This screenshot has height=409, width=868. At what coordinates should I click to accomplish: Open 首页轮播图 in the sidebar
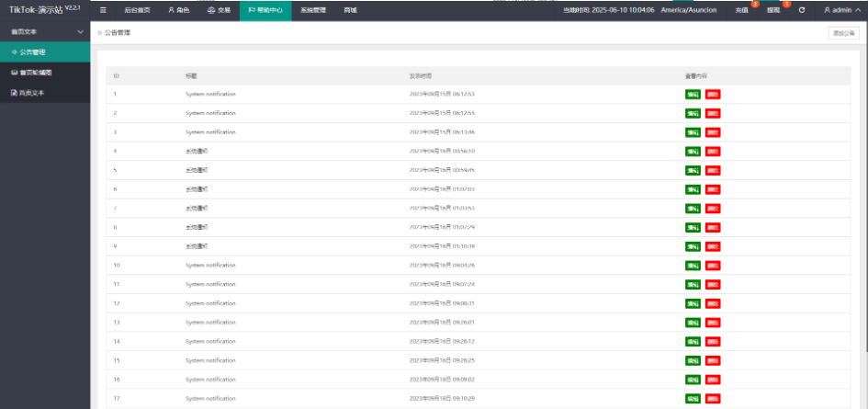[x=45, y=73]
